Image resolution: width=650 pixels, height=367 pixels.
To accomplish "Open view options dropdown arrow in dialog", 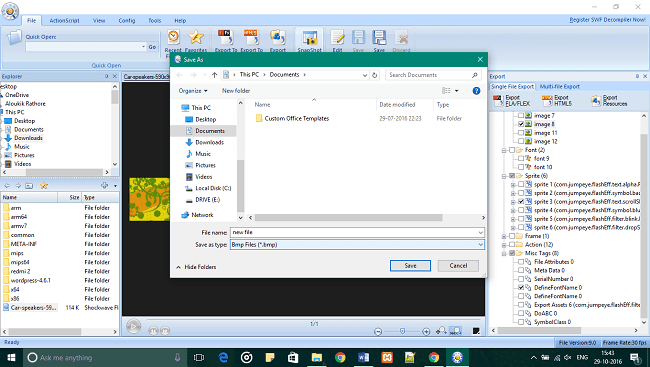I will pyautogui.click(x=457, y=91).
